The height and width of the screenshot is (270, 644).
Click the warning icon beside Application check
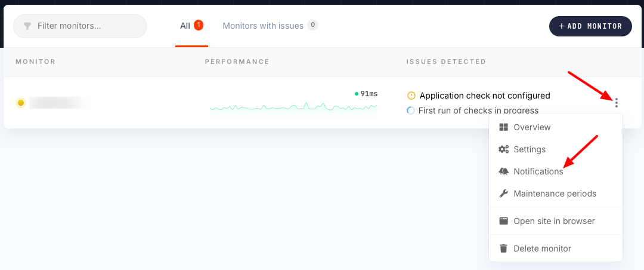click(411, 96)
